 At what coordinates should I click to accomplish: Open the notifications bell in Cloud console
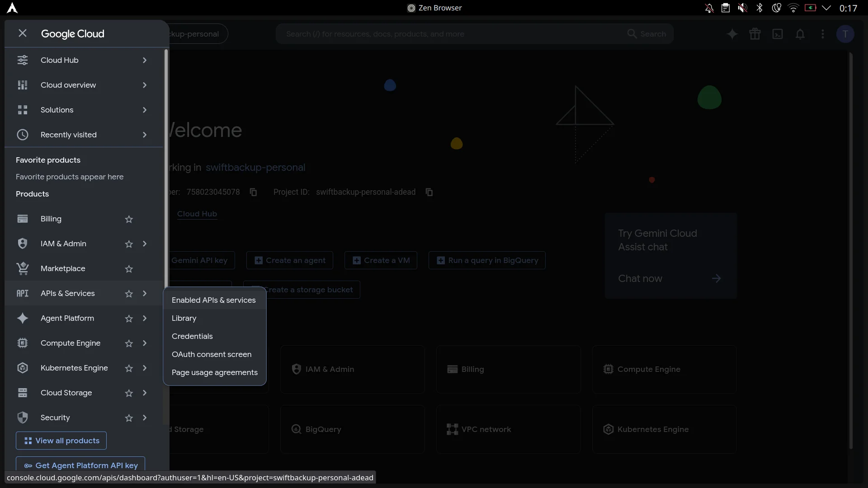coord(800,34)
